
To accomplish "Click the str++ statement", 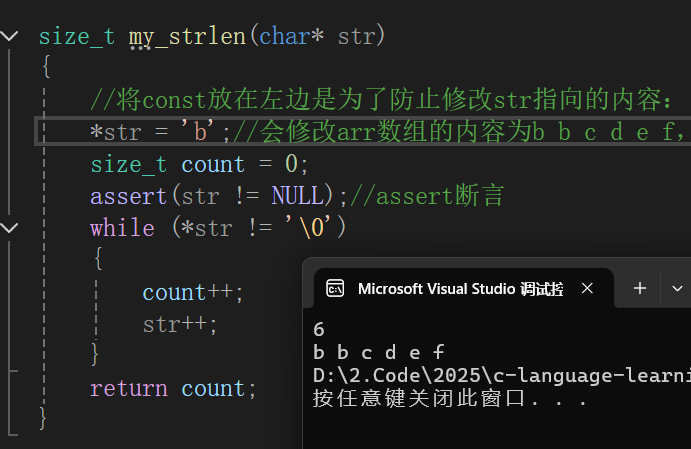I will click(x=180, y=325).
